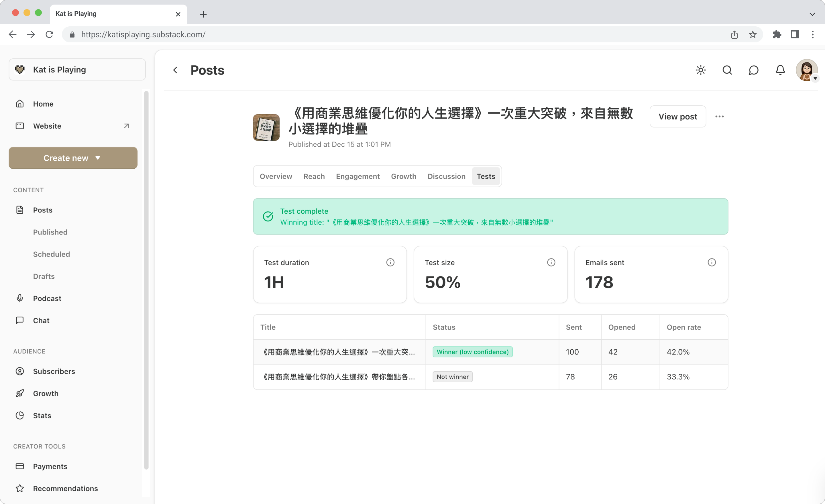
Task: Open the three-dot post options menu
Action: [x=719, y=117]
